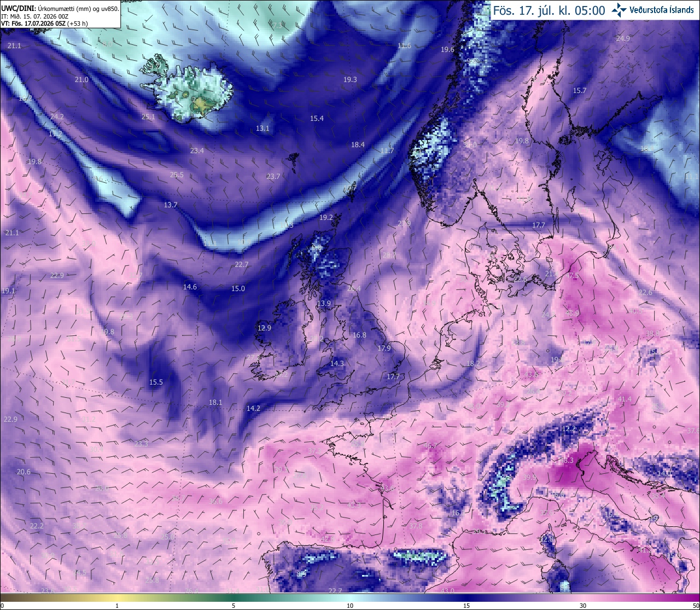The image size is (700, 610).
Task: Click the UWC/DINI title info box
Action: click(60, 14)
